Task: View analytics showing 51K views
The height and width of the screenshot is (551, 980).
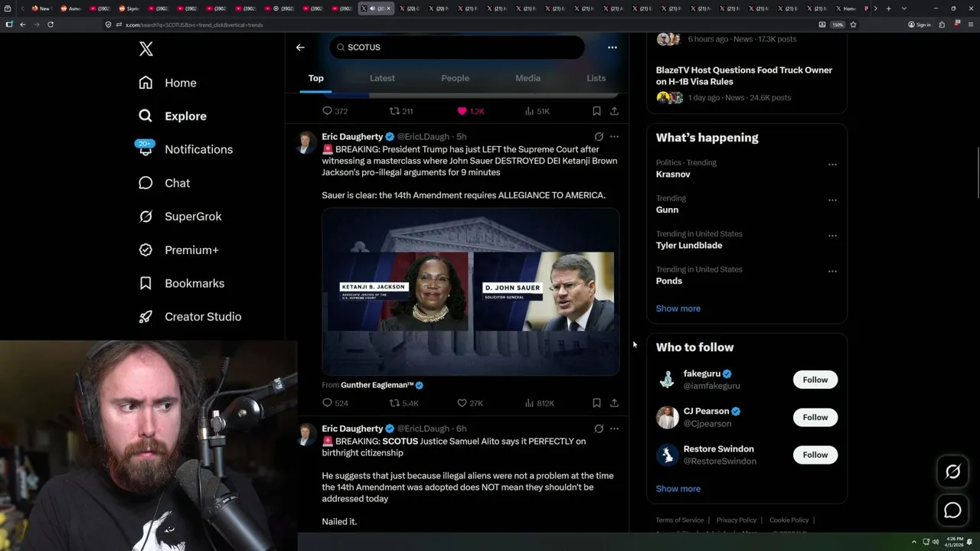Action: (x=537, y=111)
